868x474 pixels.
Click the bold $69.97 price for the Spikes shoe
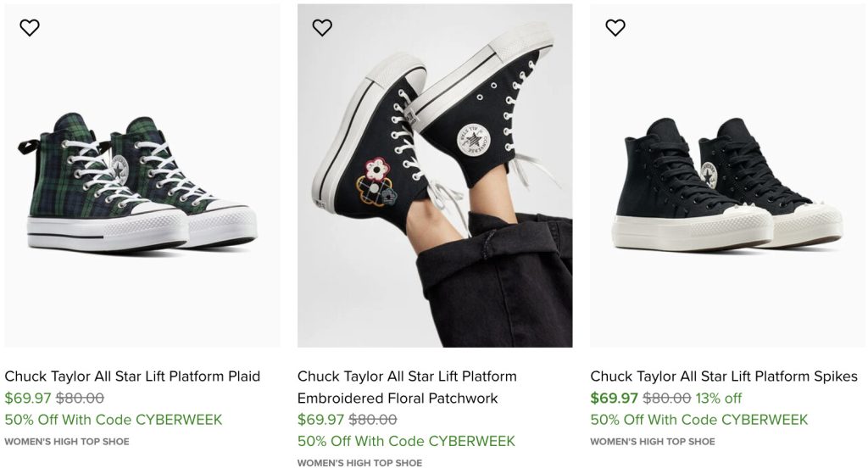(x=614, y=399)
